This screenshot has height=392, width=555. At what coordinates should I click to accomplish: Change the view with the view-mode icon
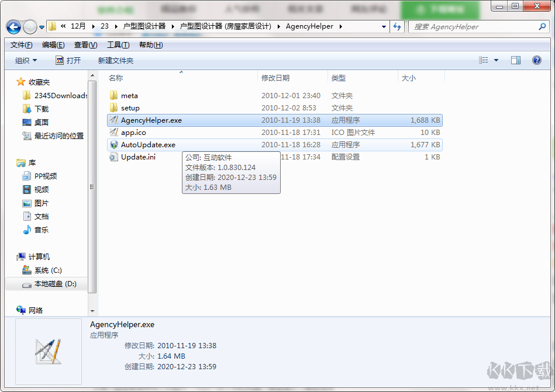click(x=483, y=60)
